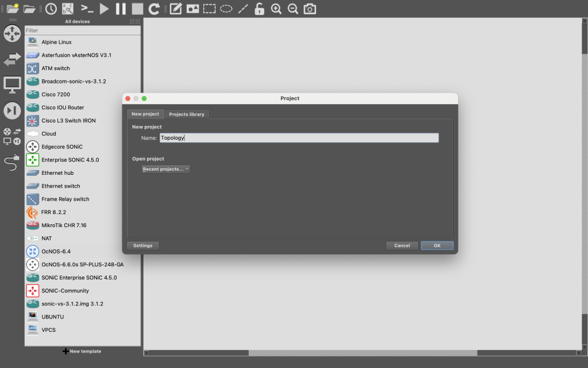
Task: Click the New blank project icon
Action: [x=12, y=9]
